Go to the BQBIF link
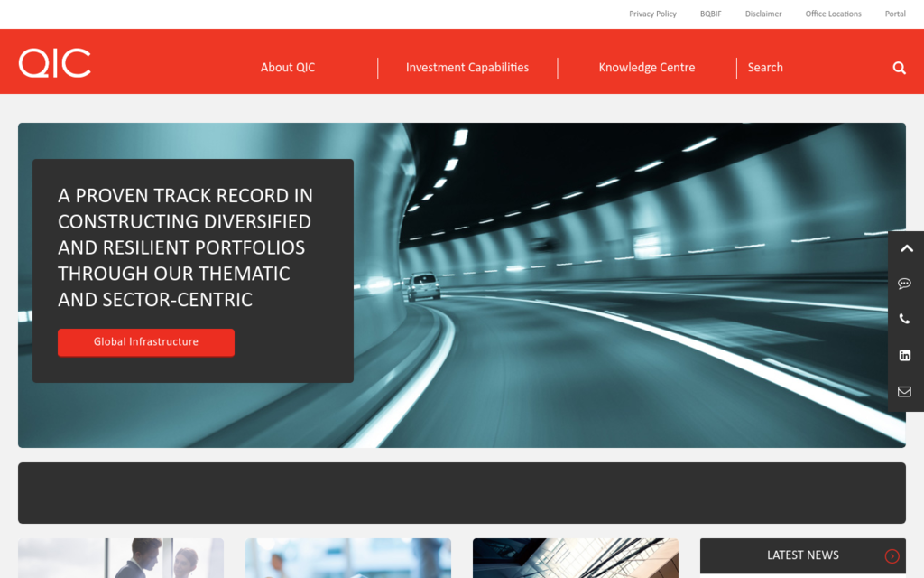Screen dimensions: 924x578 click(x=710, y=14)
